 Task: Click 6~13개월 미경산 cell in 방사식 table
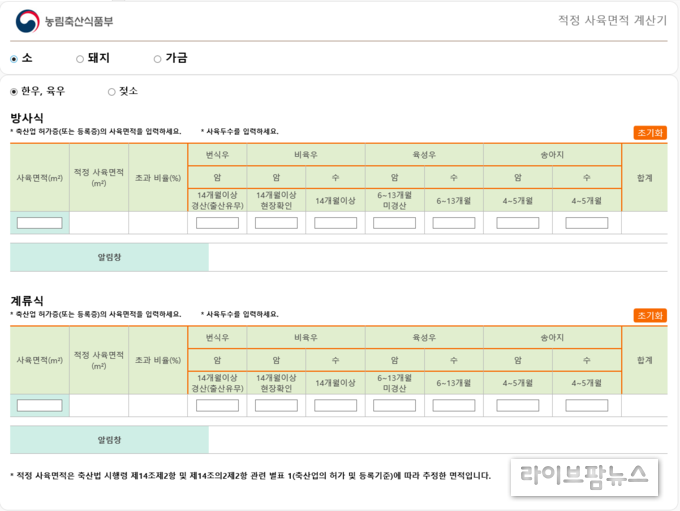pos(394,200)
